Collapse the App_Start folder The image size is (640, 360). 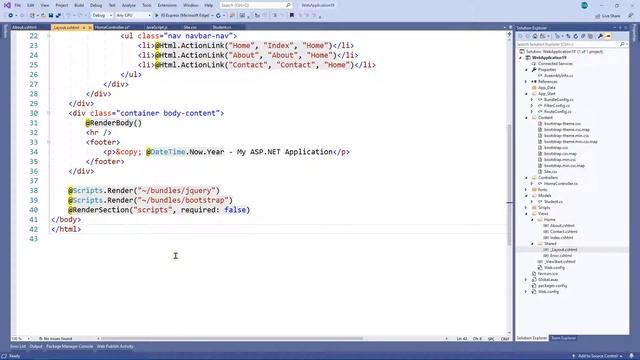click(526, 93)
